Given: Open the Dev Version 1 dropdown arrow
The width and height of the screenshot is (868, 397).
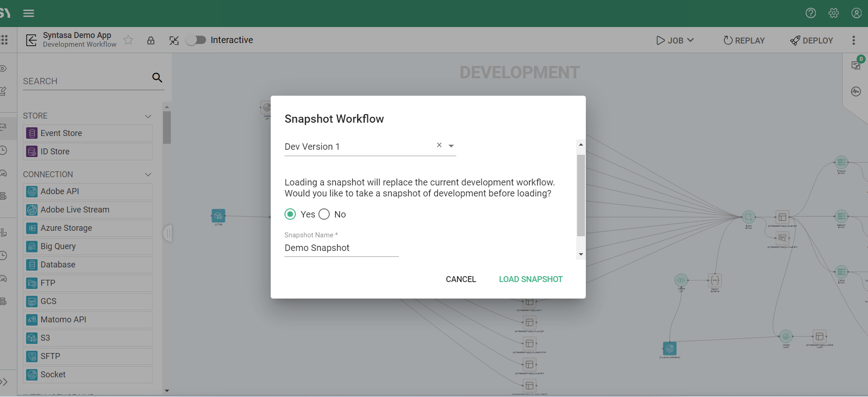Looking at the screenshot, I should pyautogui.click(x=451, y=146).
